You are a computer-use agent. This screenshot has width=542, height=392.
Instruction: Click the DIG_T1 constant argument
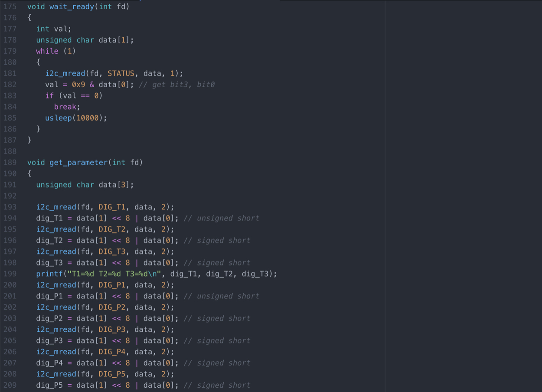(112, 207)
